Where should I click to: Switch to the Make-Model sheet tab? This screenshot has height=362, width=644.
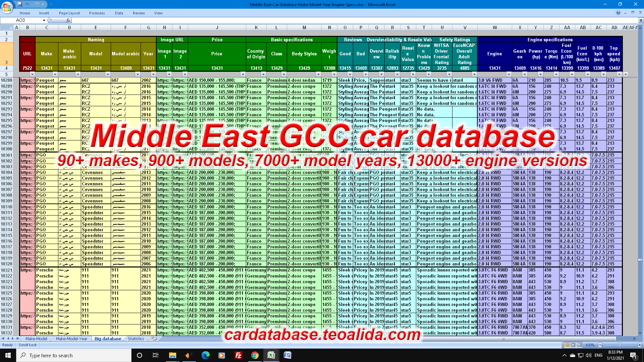36,339
